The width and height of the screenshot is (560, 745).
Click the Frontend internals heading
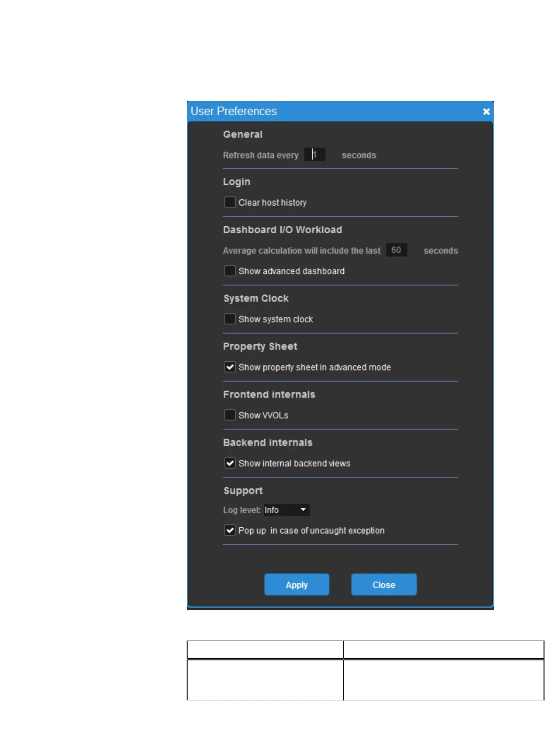point(269,395)
